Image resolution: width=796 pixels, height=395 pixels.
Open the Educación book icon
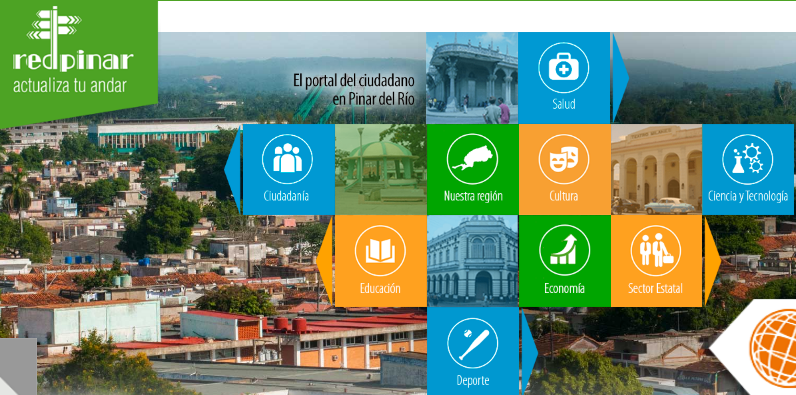[x=380, y=251]
